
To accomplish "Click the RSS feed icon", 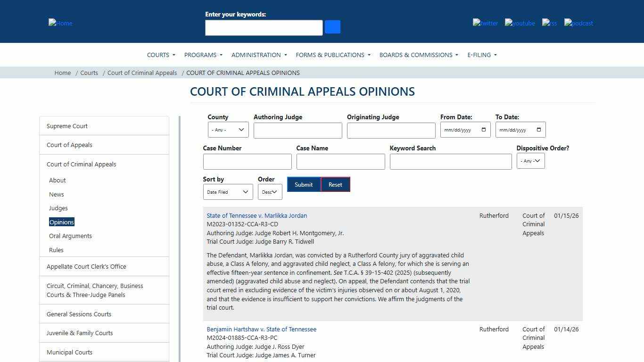I will click(x=549, y=23).
